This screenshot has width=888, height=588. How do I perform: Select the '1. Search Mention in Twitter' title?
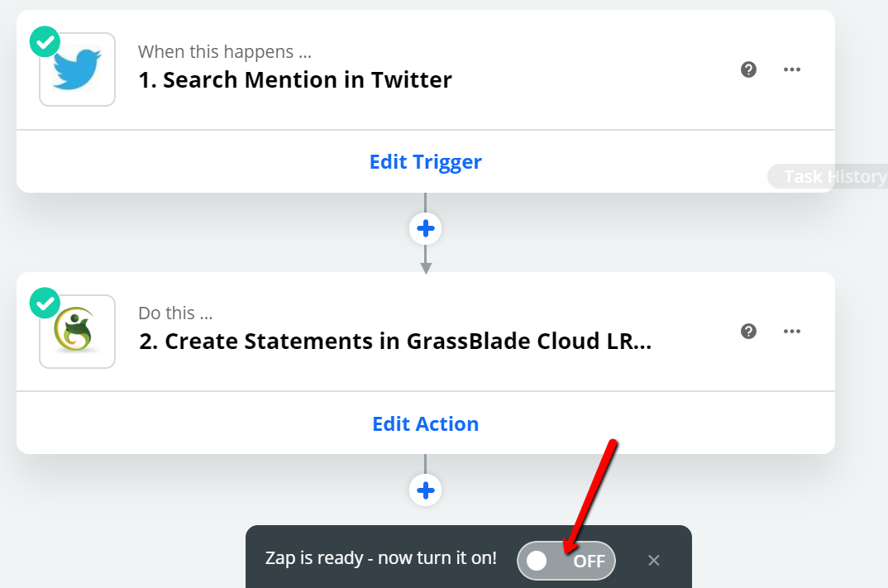point(295,80)
